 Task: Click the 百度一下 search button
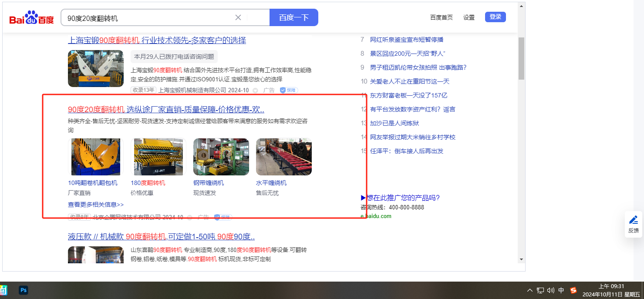click(294, 17)
